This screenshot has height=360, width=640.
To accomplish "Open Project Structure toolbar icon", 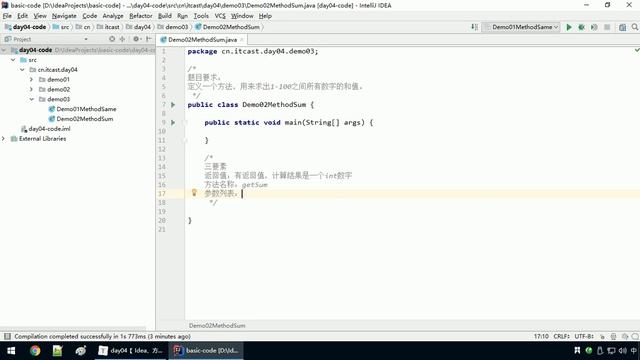I will click(622, 27).
